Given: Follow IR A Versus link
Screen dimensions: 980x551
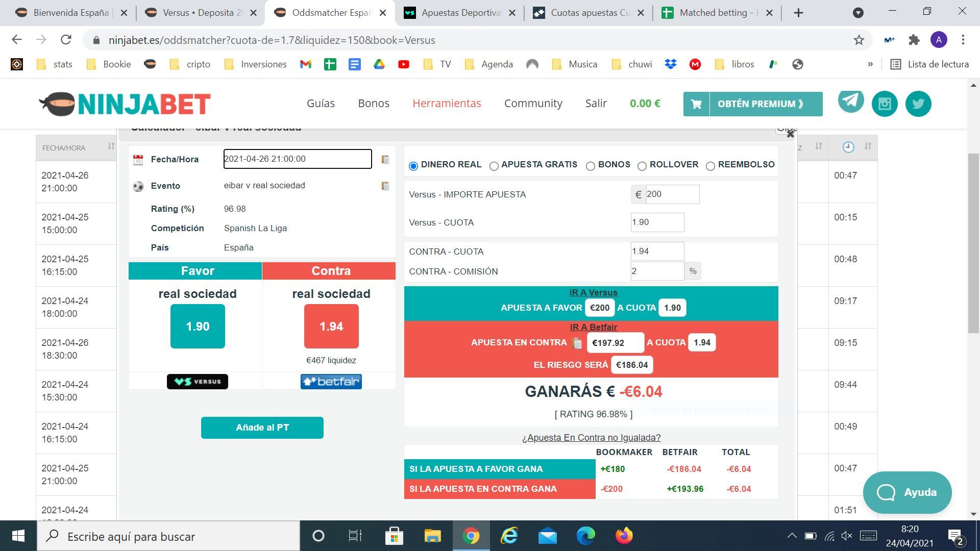Looking at the screenshot, I should coord(593,292).
